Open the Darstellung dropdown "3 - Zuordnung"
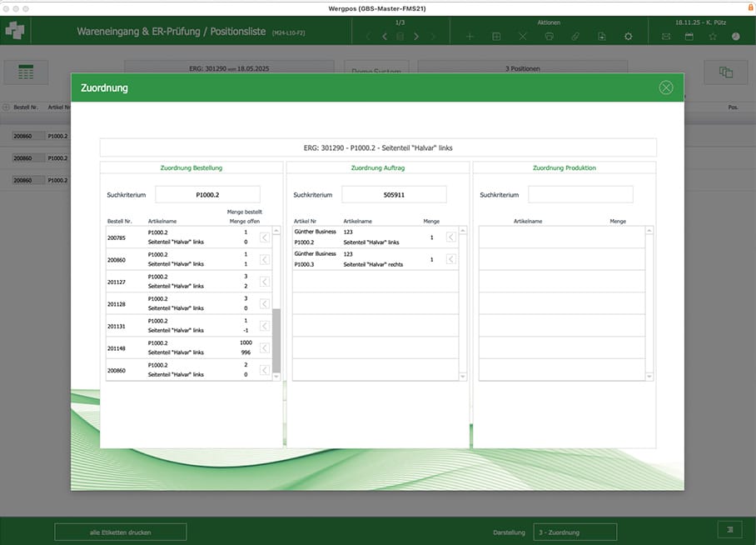756x545 pixels. (x=574, y=532)
